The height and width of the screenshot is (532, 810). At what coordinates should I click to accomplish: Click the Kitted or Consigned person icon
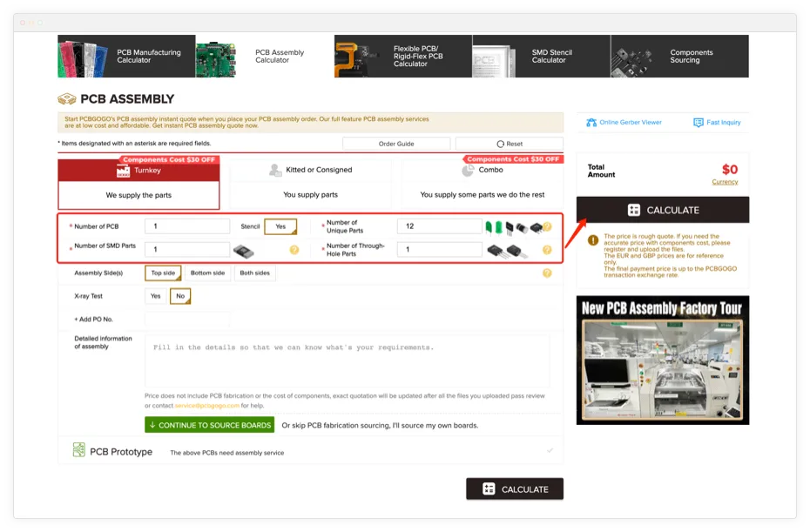click(275, 170)
